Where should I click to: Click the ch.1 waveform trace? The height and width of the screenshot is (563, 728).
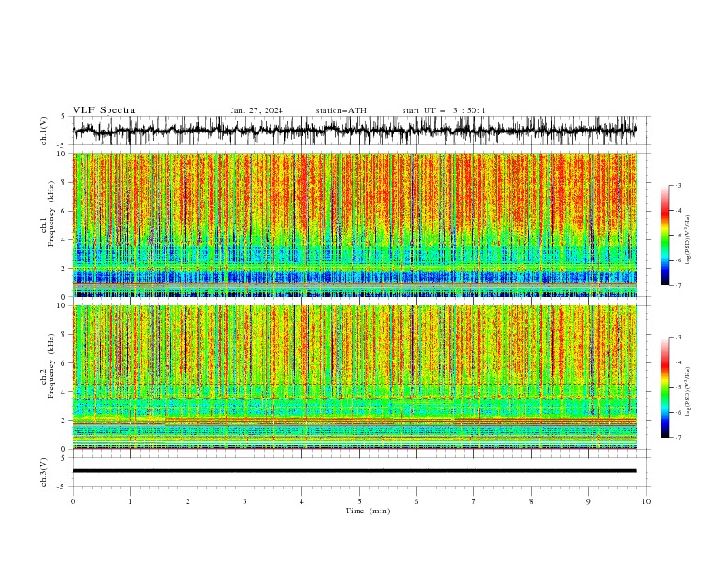pyautogui.click(x=355, y=131)
